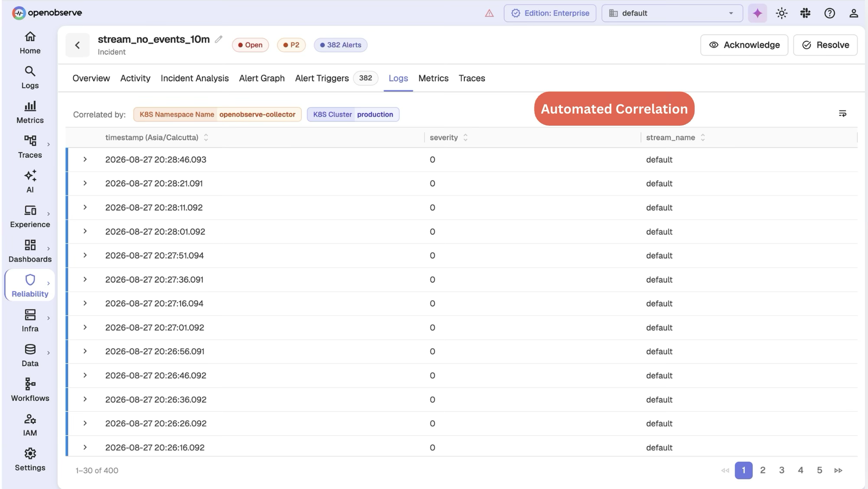
Task: Expand the 20:26:26.092 log row
Action: (85, 423)
